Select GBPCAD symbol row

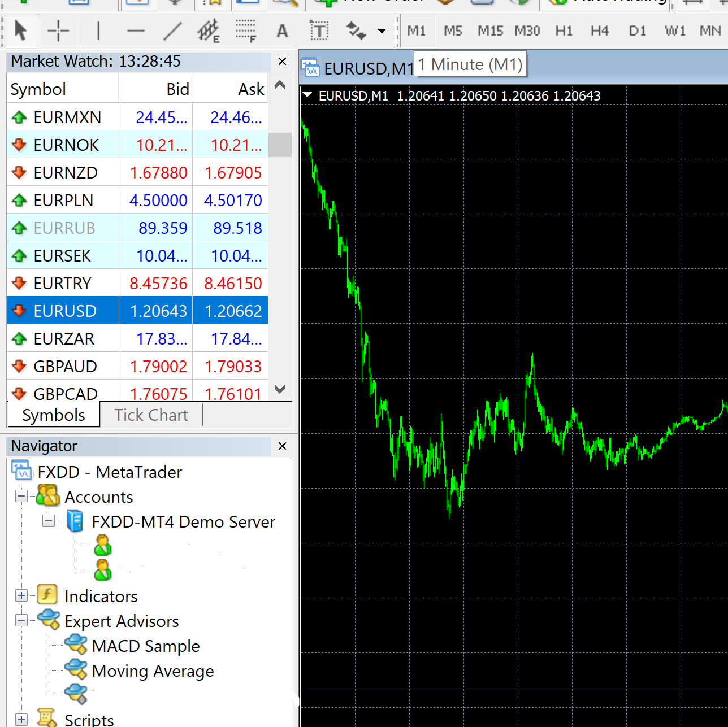click(x=137, y=391)
